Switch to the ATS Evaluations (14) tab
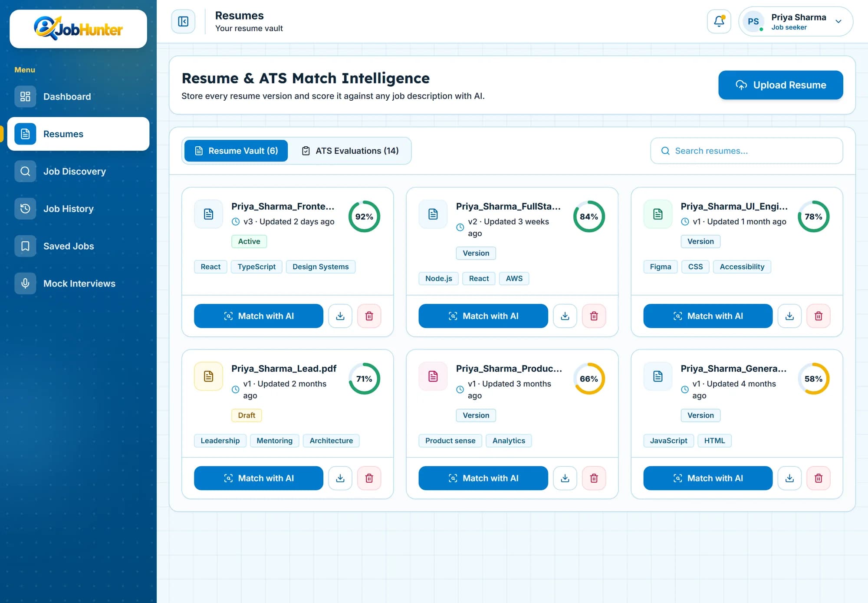 click(350, 151)
